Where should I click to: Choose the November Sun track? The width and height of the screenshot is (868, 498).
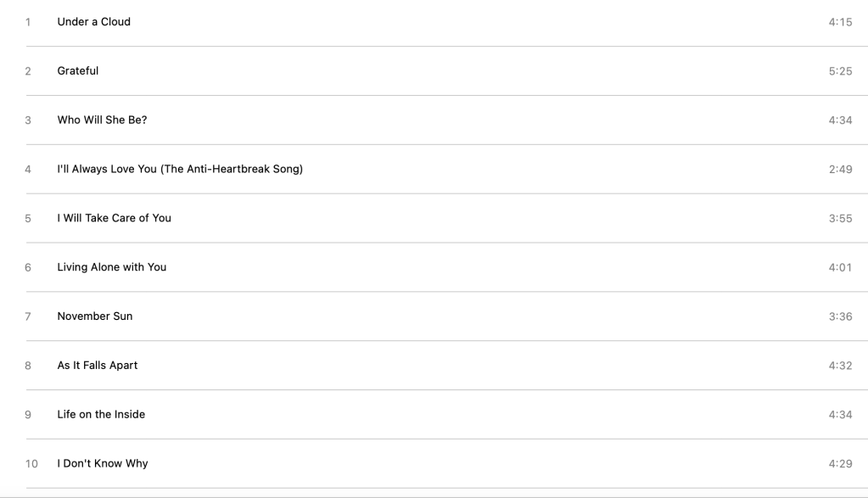pos(95,317)
